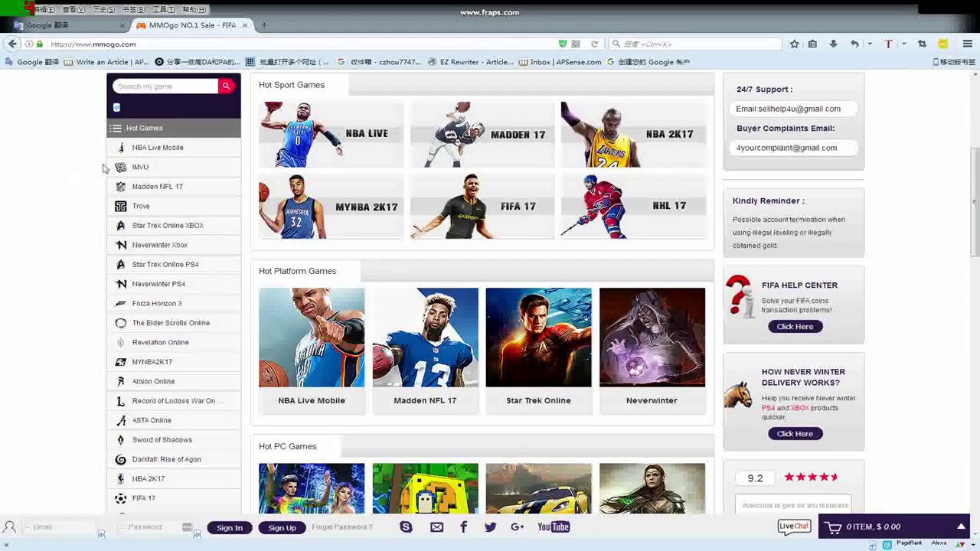Viewport: 980px width, 551px height.
Task: Open the downloads arrow icon
Action: pyautogui.click(x=833, y=44)
